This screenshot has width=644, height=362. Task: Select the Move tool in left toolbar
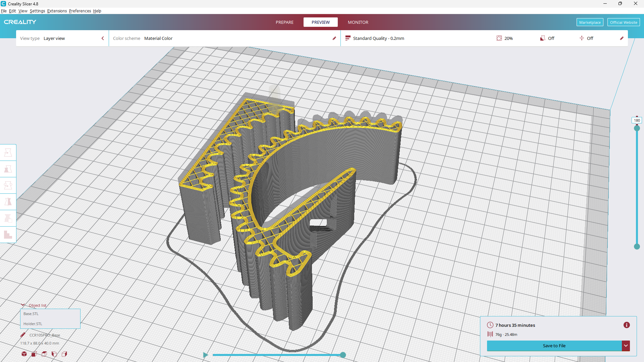tap(8, 153)
